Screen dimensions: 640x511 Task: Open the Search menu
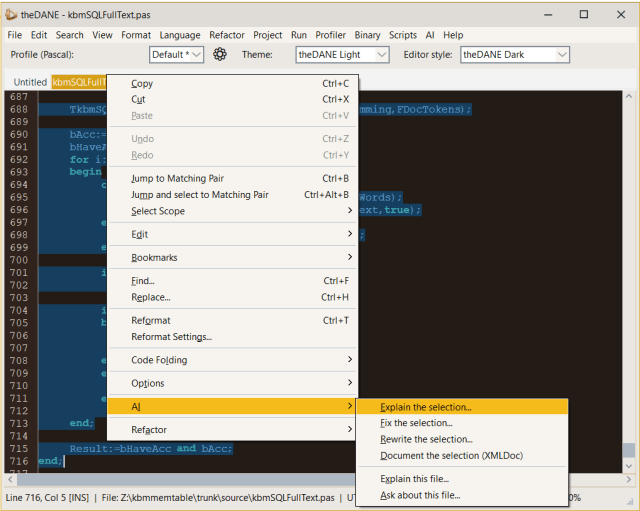(x=70, y=35)
